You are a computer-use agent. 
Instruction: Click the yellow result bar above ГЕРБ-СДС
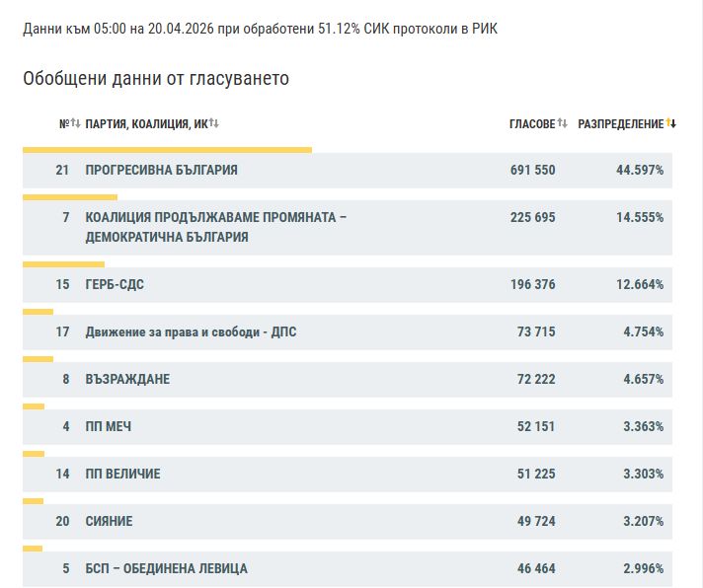(x=63, y=264)
